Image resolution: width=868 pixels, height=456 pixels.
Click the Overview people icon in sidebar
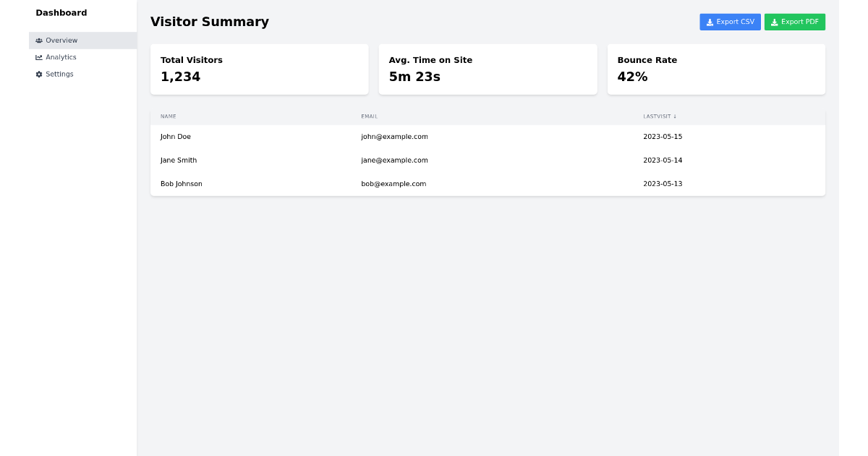[40, 41]
